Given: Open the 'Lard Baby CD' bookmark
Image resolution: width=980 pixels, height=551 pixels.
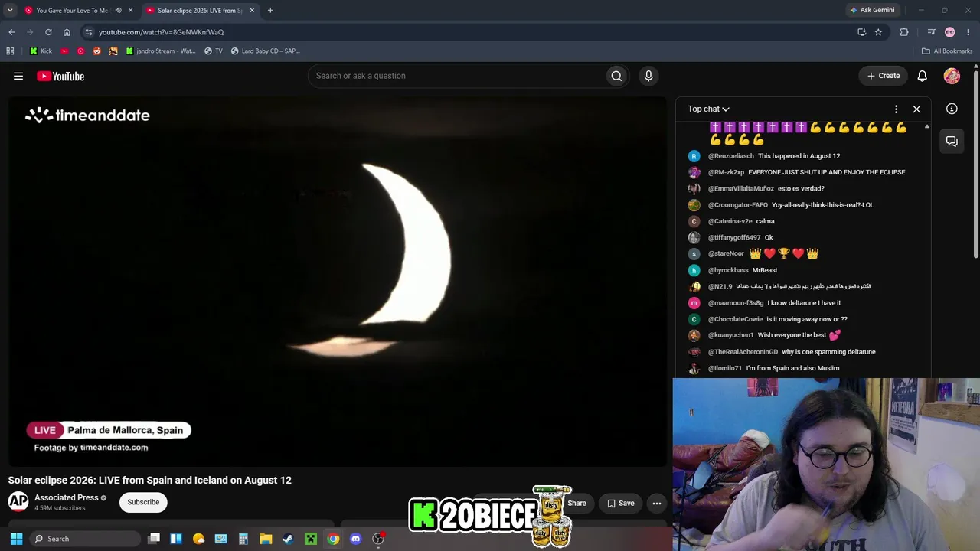Looking at the screenshot, I should 266,51.
